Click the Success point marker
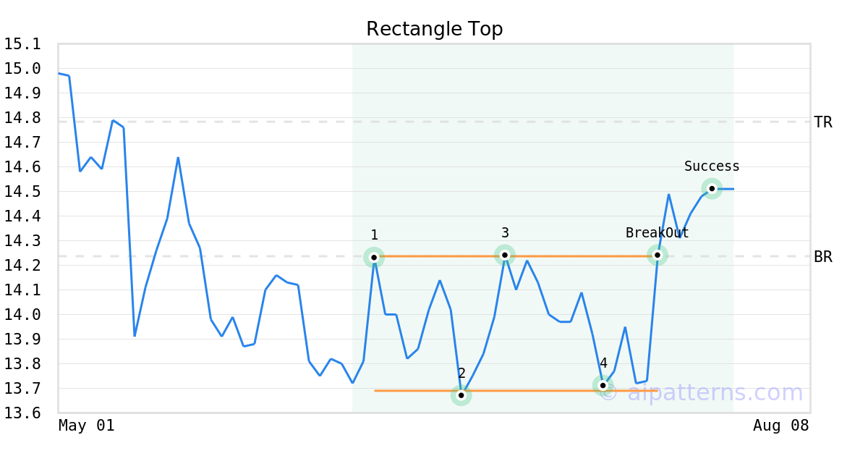 coord(712,188)
